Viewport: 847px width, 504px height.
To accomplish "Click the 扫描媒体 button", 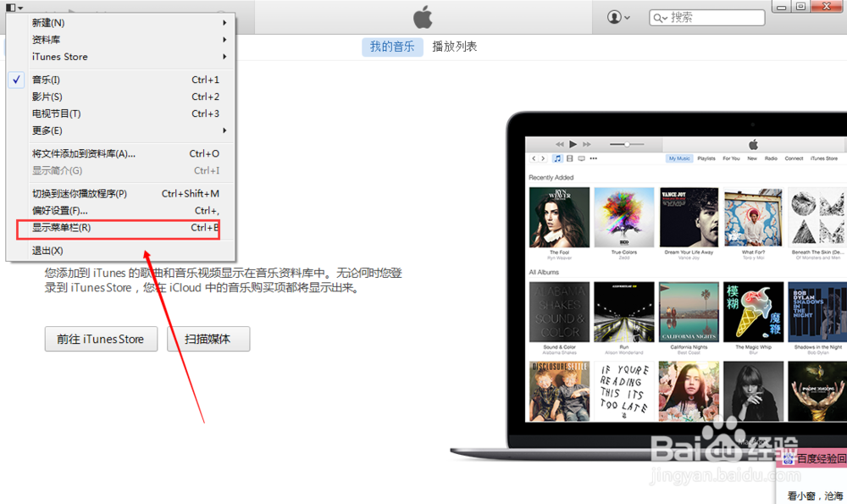I will (208, 339).
